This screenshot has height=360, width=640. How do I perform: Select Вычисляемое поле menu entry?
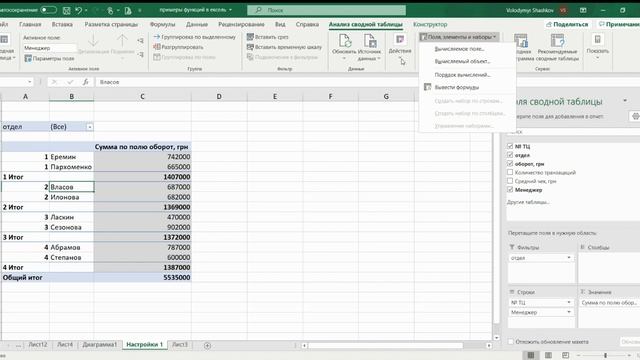(x=459, y=49)
